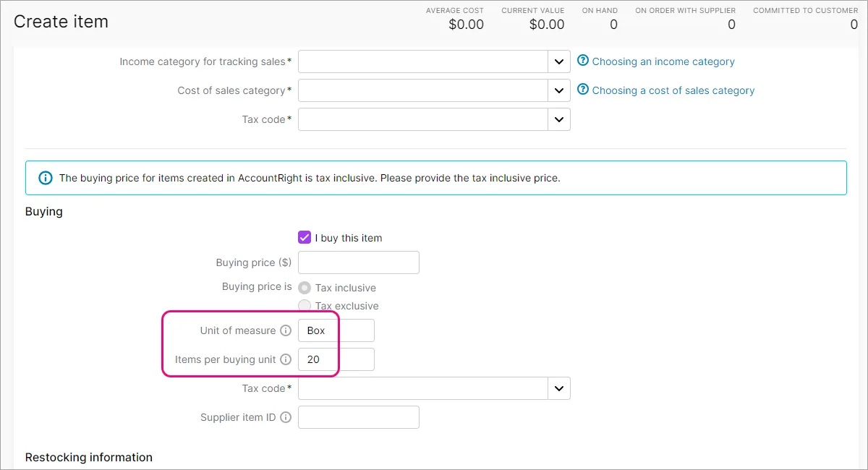The image size is (868, 470).
Task: Click the Buying price ($) field
Action: coord(359,262)
